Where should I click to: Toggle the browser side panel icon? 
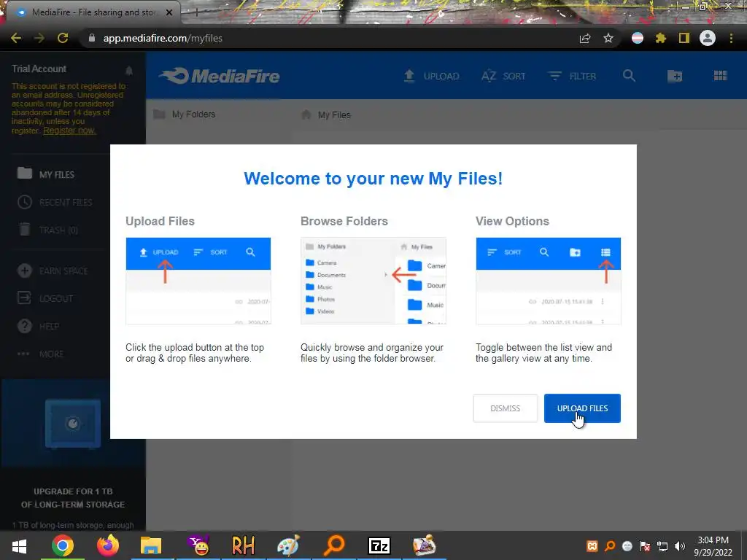[x=684, y=38]
